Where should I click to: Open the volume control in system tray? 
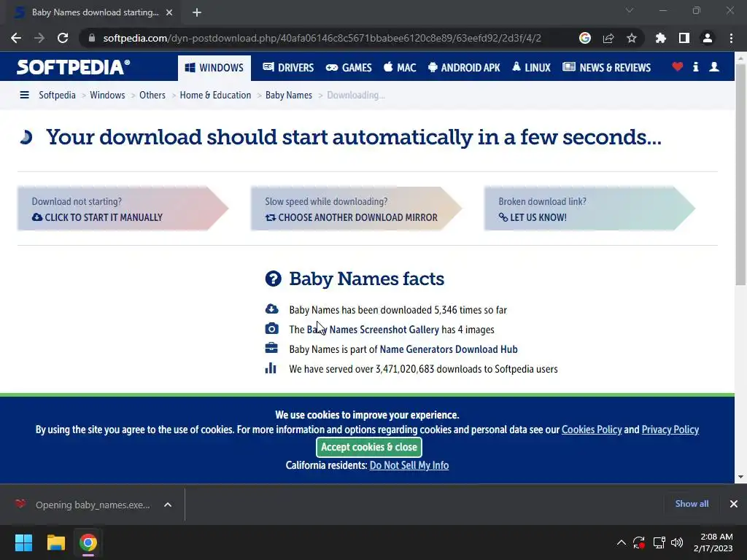(676, 542)
